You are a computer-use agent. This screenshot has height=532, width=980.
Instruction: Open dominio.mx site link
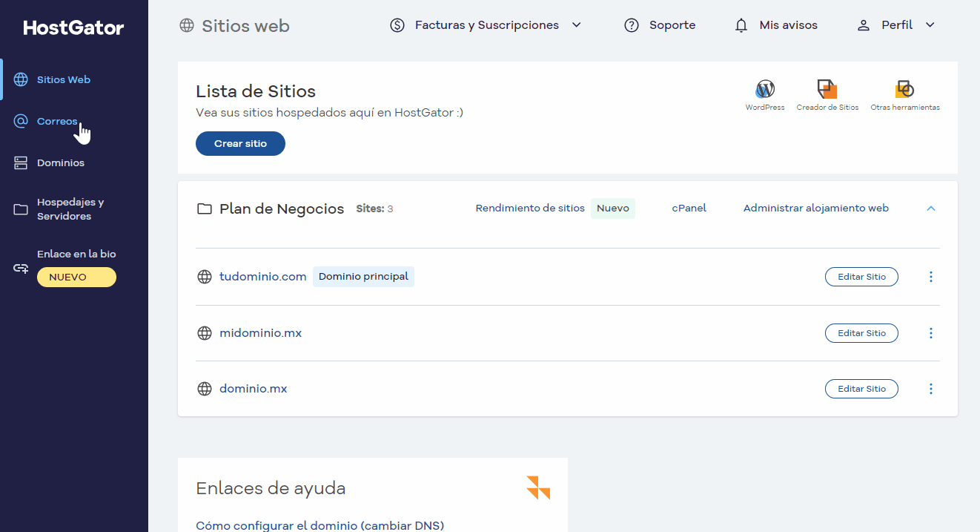click(x=254, y=388)
